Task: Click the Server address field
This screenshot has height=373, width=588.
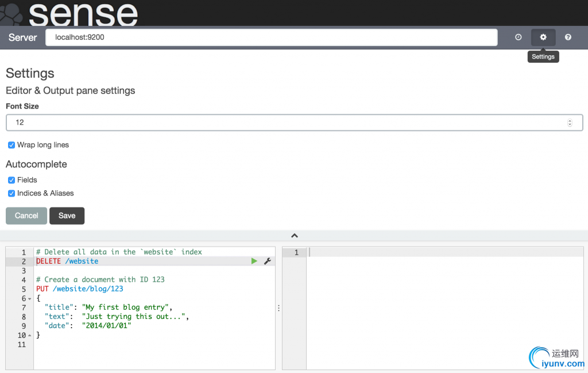Action: tap(271, 37)
